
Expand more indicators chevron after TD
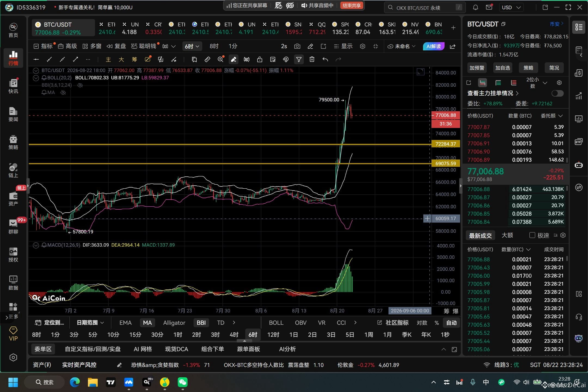click(x=234, y=323)
